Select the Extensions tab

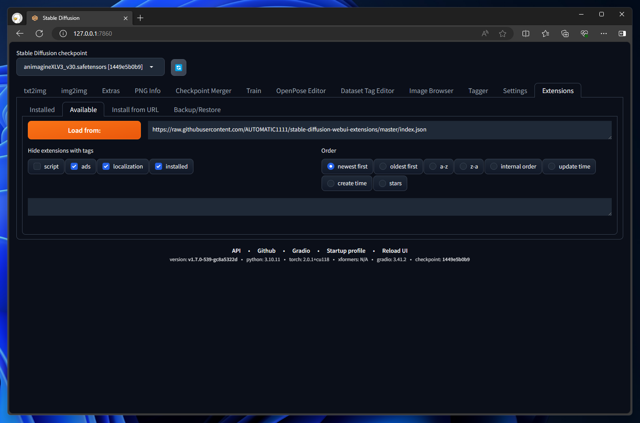[x=558, y=91]
